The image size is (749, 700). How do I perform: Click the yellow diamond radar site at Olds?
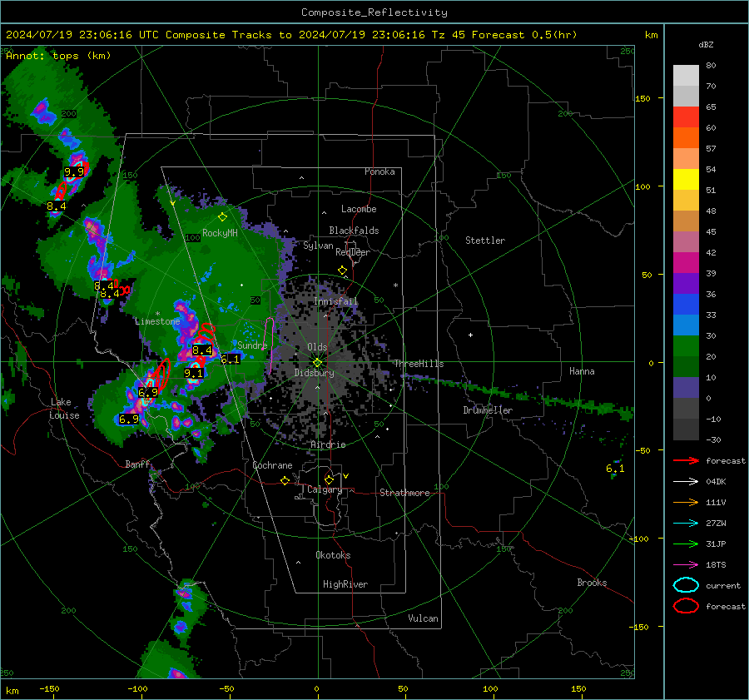click(x=317, y=363)
